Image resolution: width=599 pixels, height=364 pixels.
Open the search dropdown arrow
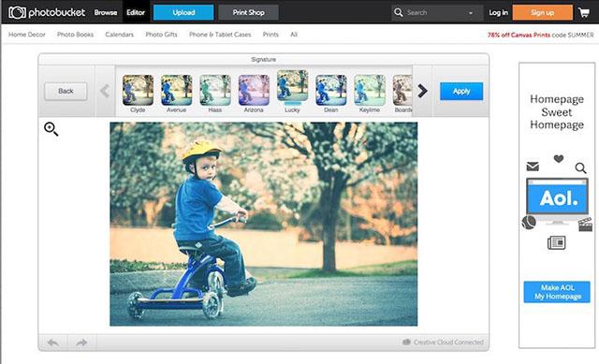pyautogui.click(x=471, y=13)
